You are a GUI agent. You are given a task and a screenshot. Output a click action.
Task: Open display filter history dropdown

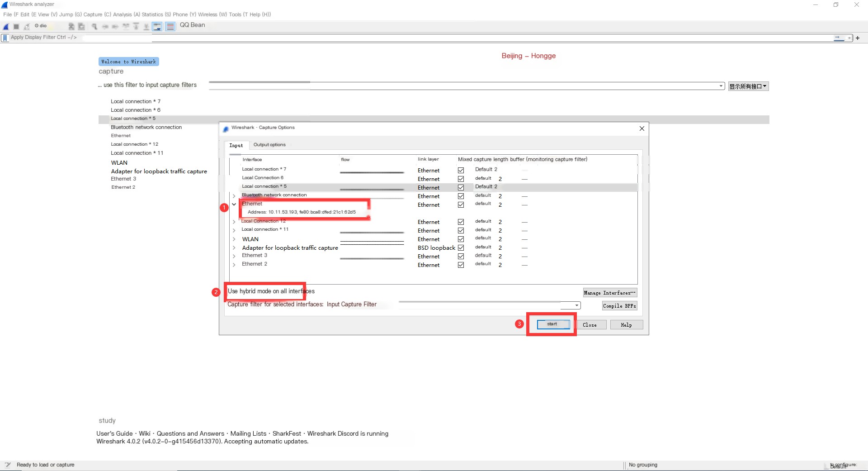click(849, 38)
